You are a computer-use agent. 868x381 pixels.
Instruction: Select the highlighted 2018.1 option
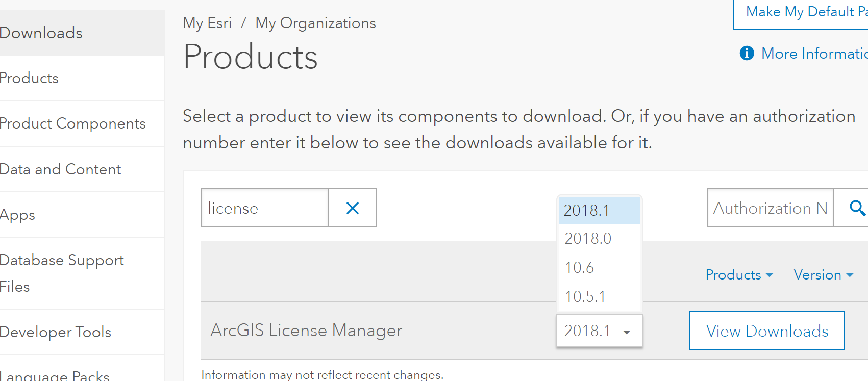[x=587, y=210]
